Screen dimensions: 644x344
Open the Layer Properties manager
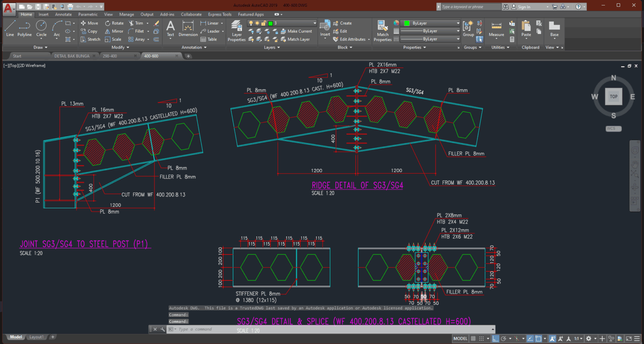pyautogui.click(x=236, y=29)
